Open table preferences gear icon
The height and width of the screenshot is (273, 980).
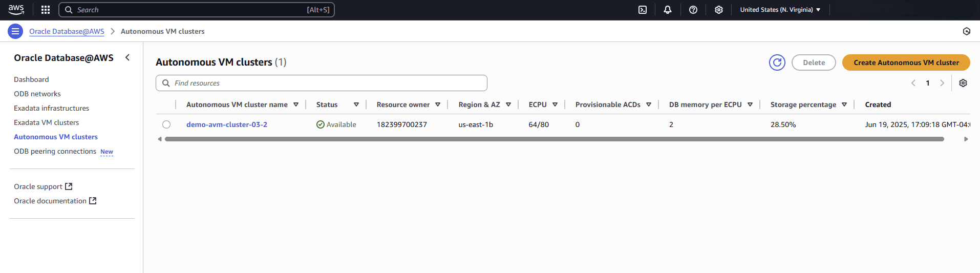tap(963, 83)
